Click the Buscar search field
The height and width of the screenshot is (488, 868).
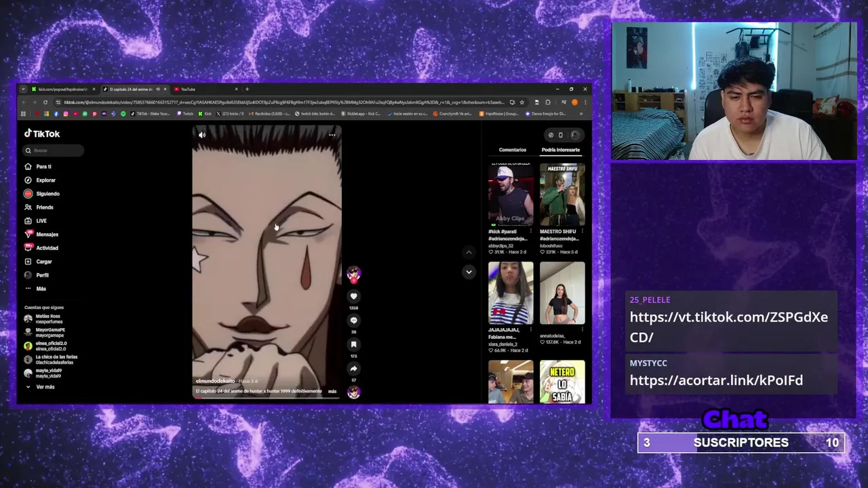(x=54, y=150)
